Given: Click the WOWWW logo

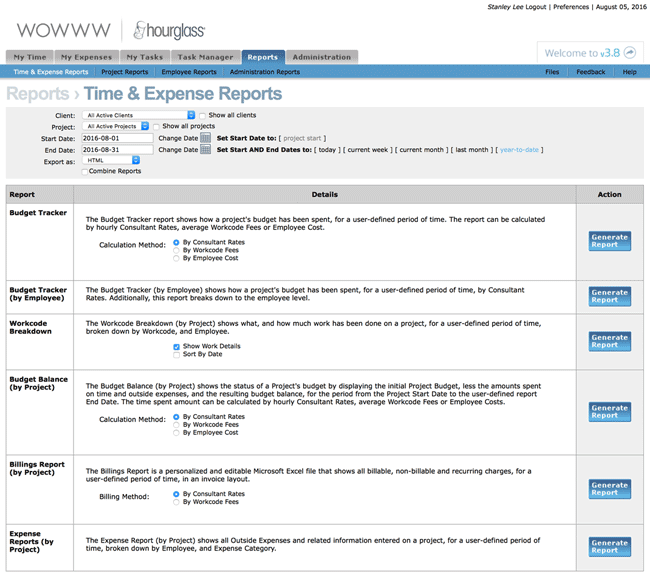Looking at the screenshot, I should tap(63, 30).
